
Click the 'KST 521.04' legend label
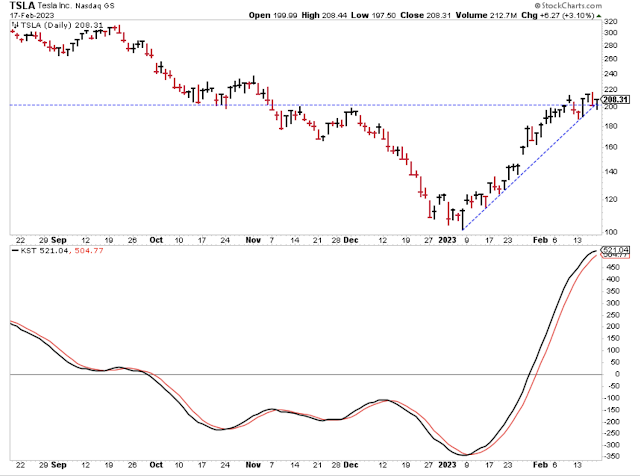click(x=44, y=251)
